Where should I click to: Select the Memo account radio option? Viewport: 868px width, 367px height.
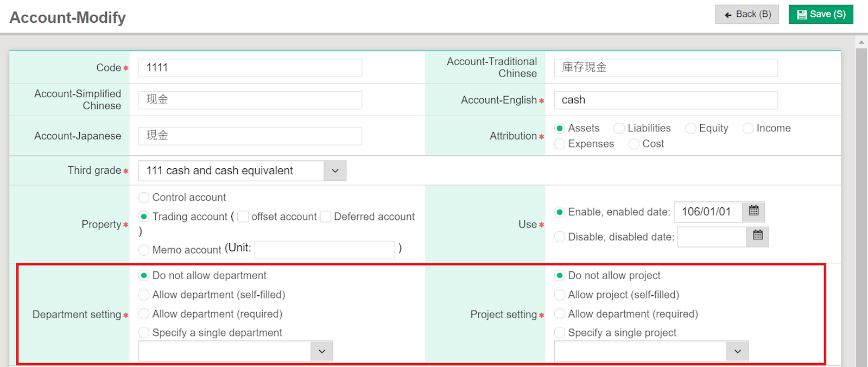pos(144,250)
